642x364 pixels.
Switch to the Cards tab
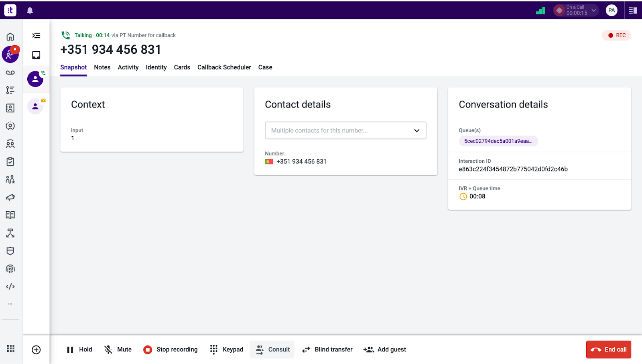[x=182, y=67]
